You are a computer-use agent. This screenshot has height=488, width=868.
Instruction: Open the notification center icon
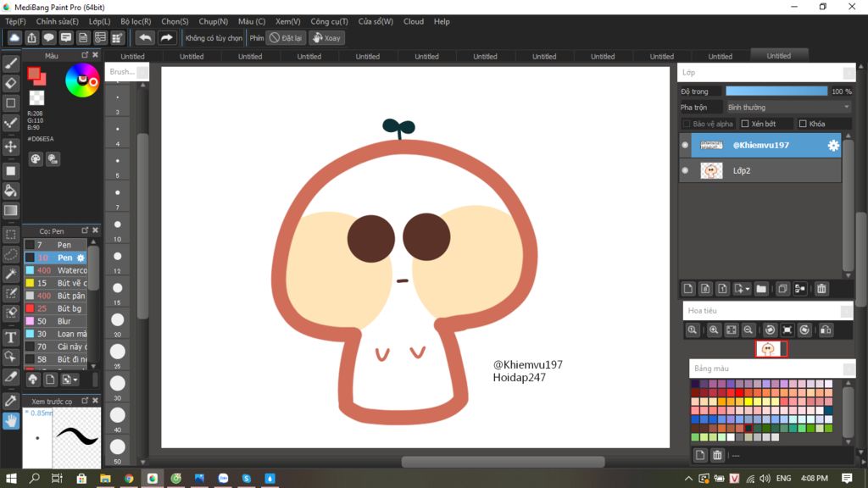847,479
